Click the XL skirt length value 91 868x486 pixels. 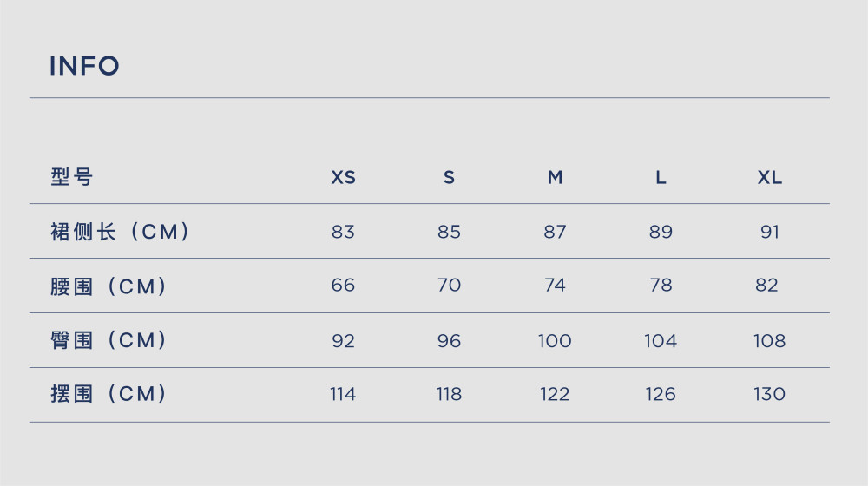coord(769,232)
